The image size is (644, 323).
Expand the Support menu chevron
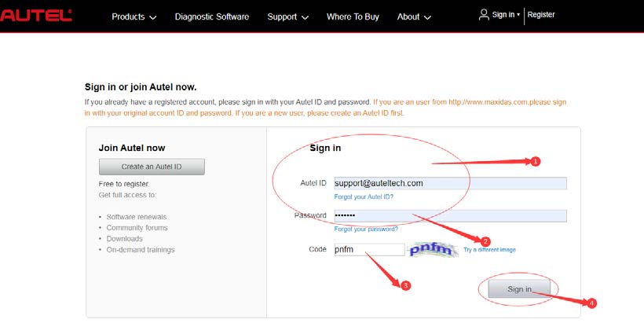click(x=305, y=17)
